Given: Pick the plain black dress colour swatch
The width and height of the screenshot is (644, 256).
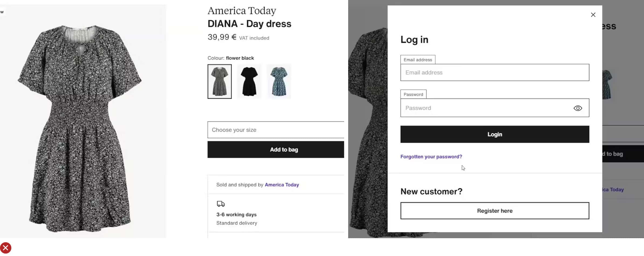Looking at the screenshot, I should (x=249, y=81).
